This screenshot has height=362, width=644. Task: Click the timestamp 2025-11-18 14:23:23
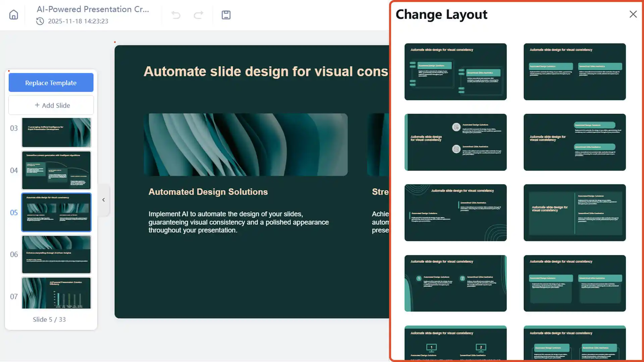tap(78, 21)
